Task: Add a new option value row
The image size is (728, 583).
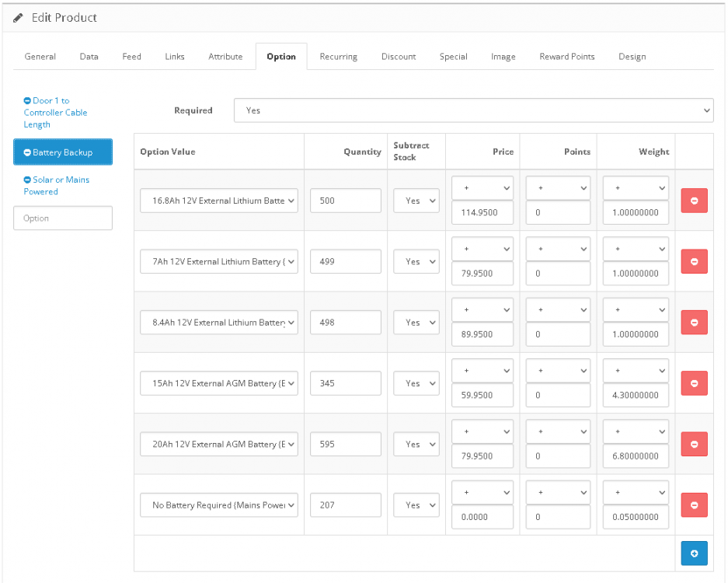Action: (694, 553)
